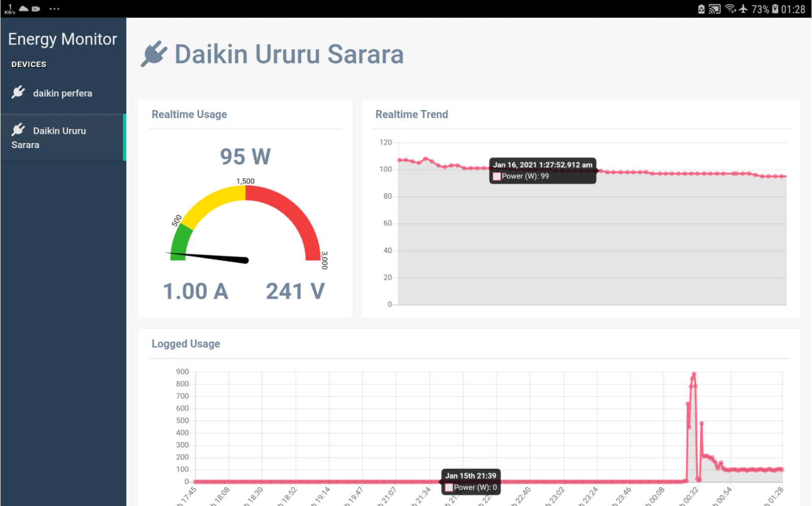Viewport: 812px width, 506px height.
Task: Click the 18:08 x-axis time label
Action: 220,496
